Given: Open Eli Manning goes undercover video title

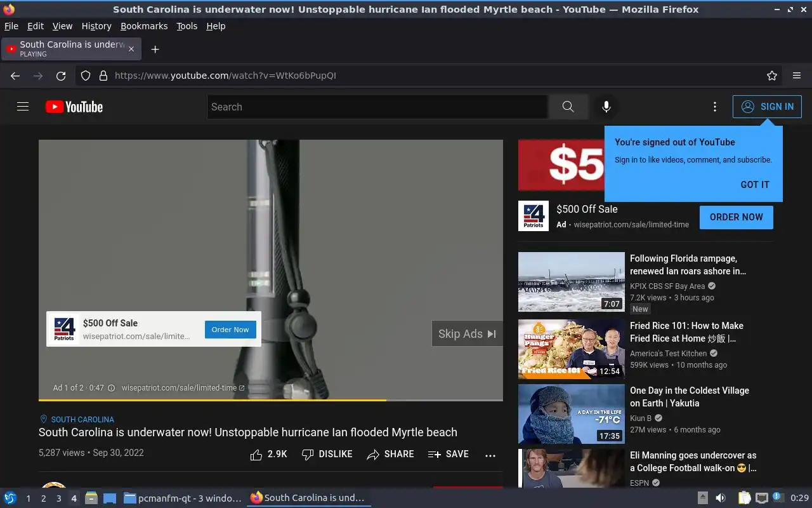Looking at the screenshot, I should (x=693, y=462).
